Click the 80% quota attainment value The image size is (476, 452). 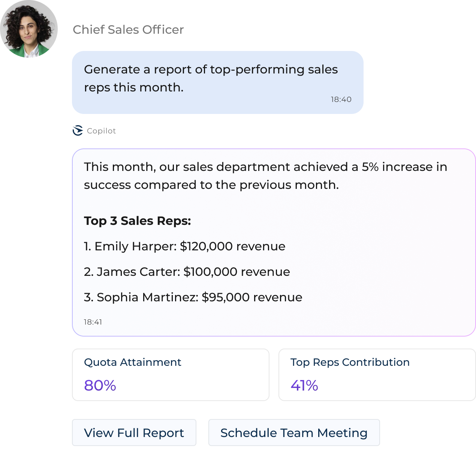pos(100,386)
